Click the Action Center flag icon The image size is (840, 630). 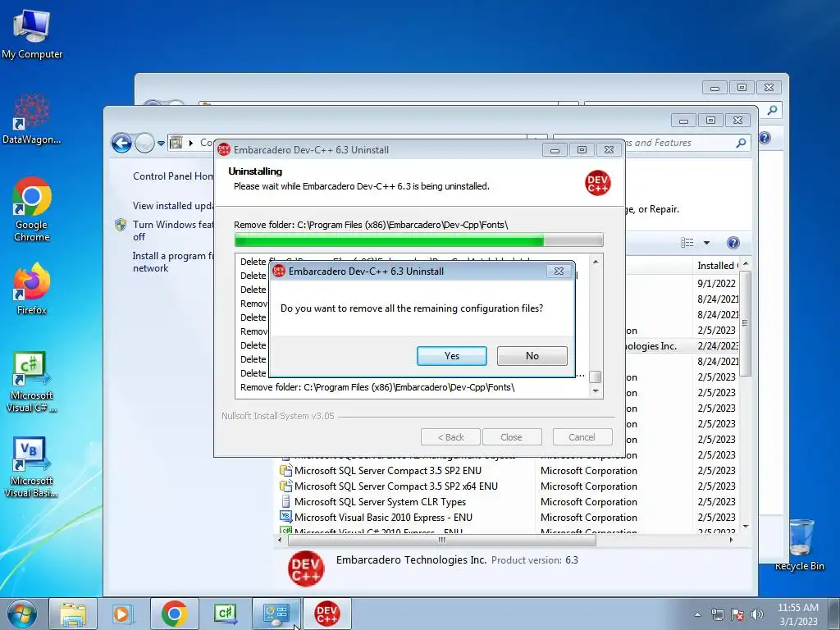737,615
